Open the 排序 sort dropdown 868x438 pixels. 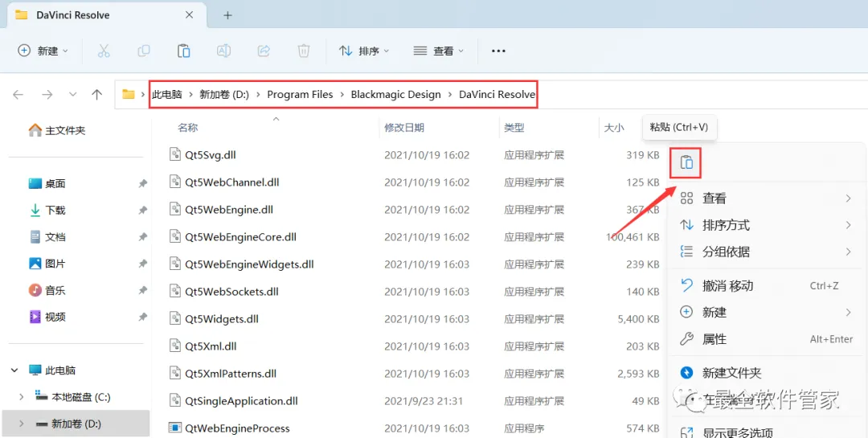coord(364,51)
